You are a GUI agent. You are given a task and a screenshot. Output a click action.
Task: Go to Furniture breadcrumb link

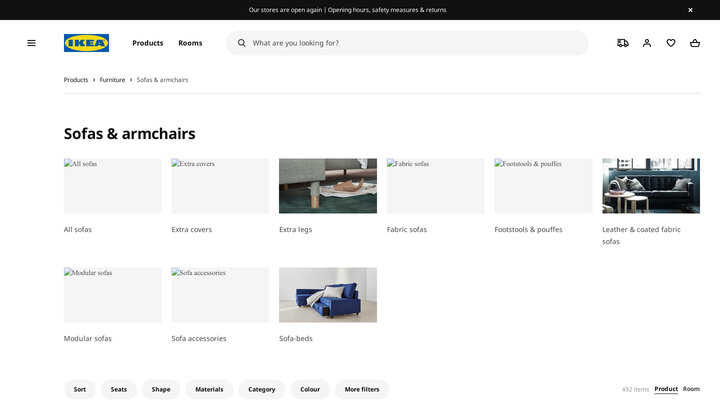coord(112,80)
